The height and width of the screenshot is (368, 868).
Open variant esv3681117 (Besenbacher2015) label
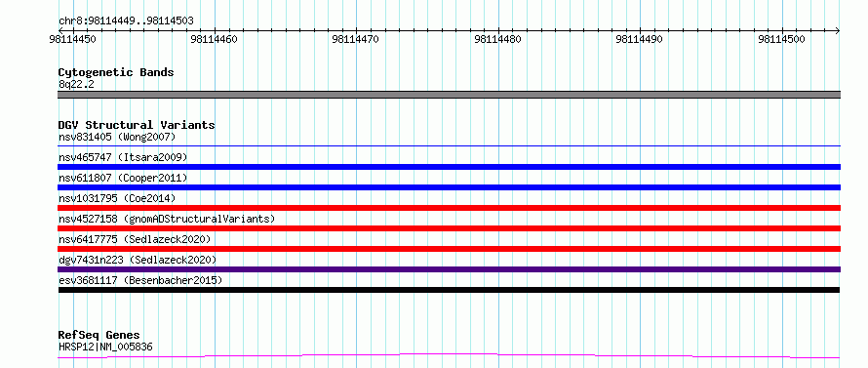pos(140,280)
